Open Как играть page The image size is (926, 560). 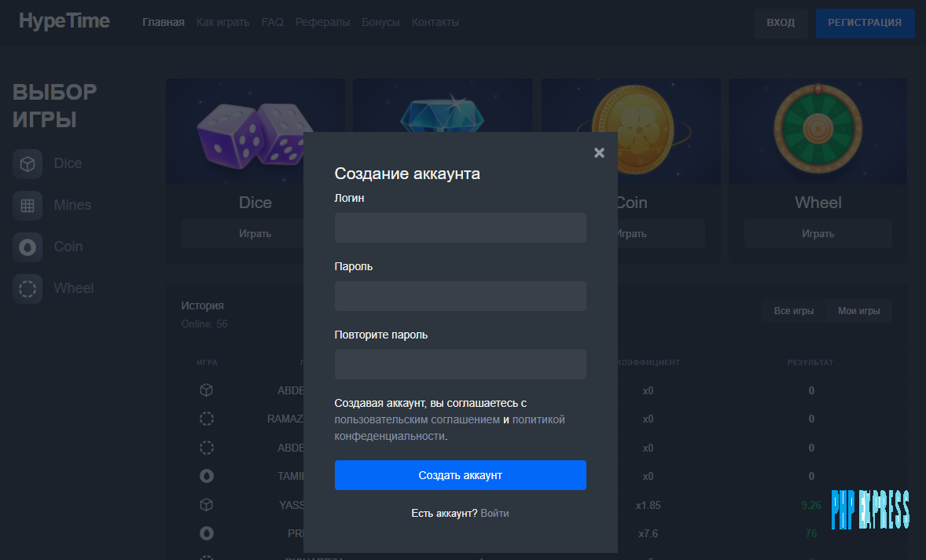222,23
